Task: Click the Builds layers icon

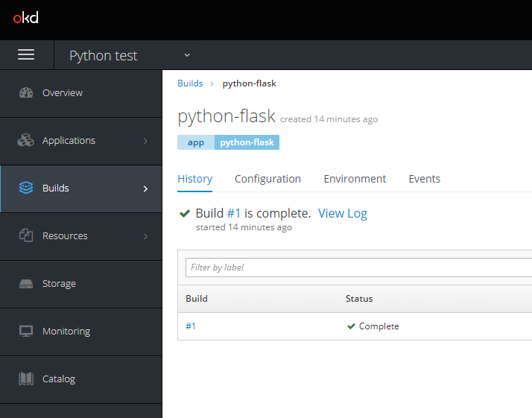Action: coord(26,189)
